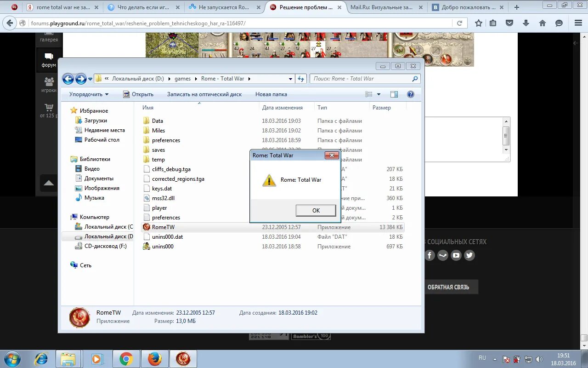Open a new Firefox tab with plus

pos(517,7)
